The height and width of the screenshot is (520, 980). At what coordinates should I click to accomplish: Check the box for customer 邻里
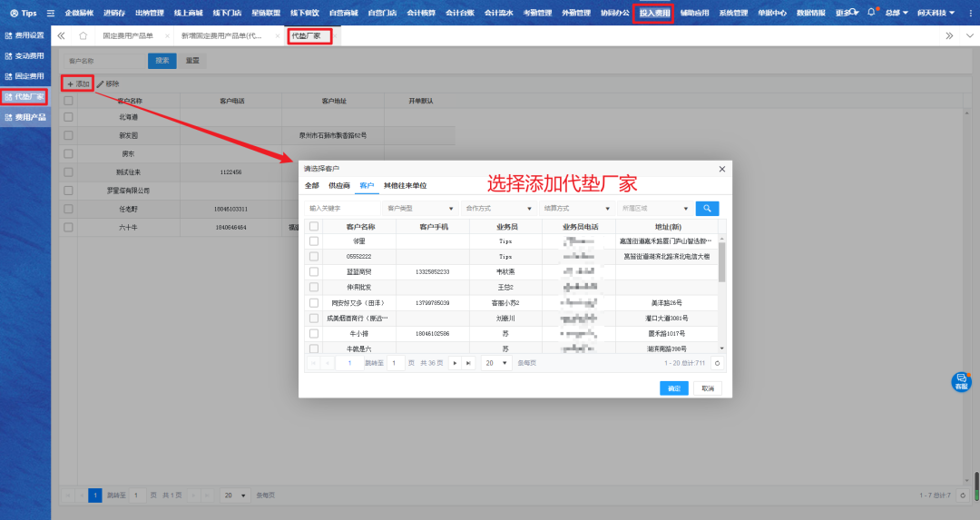point(314,241)
